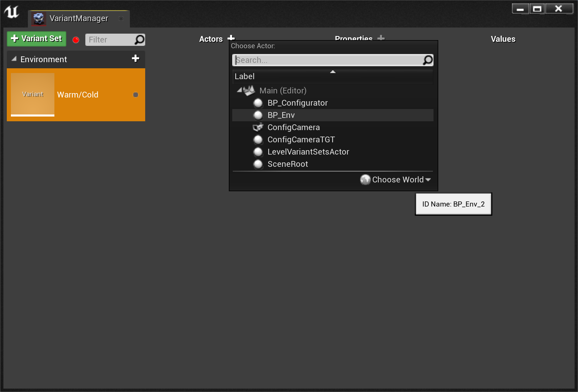The height and width of the screenshot is (392, 578).
Task: Click the search magnifier in actor picker
Action: 427,60
